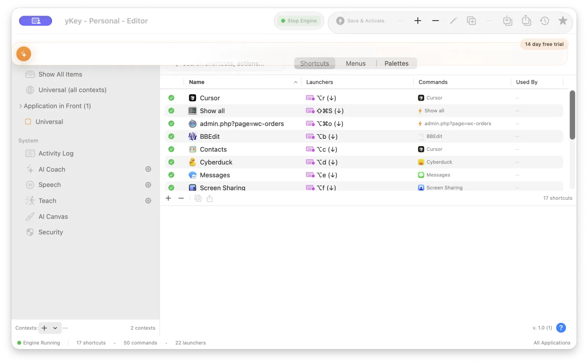
Task: Toggle enabled checkmark for Contacts shortcut
Action: (171, 149)
